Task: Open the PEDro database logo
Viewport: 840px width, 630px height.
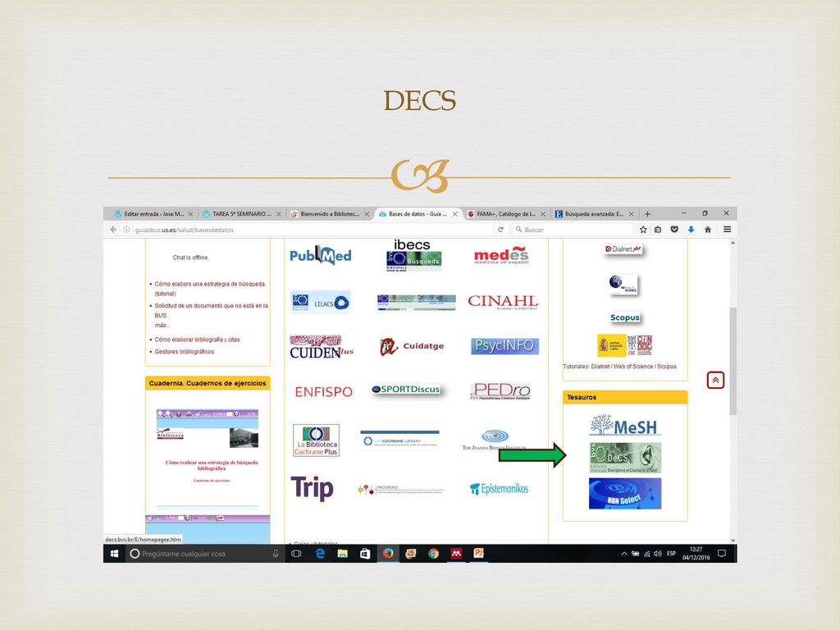Action: 500,391
